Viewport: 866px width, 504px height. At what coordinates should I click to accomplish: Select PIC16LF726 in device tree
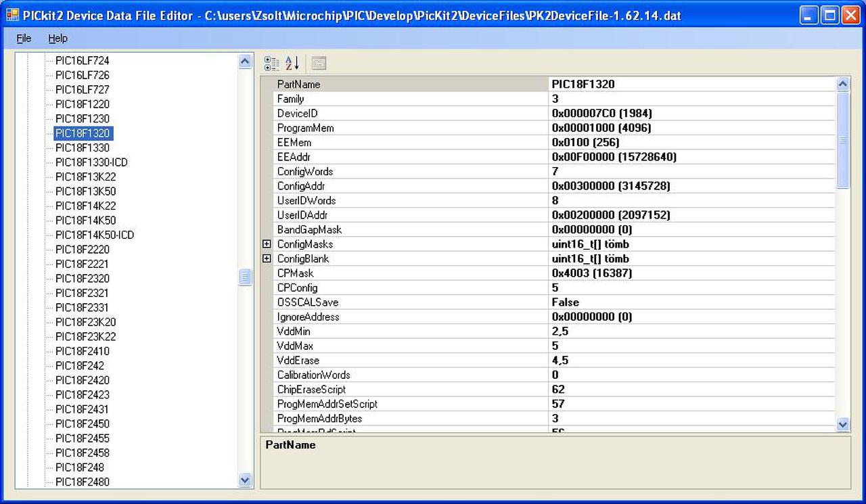coord(82,75)
